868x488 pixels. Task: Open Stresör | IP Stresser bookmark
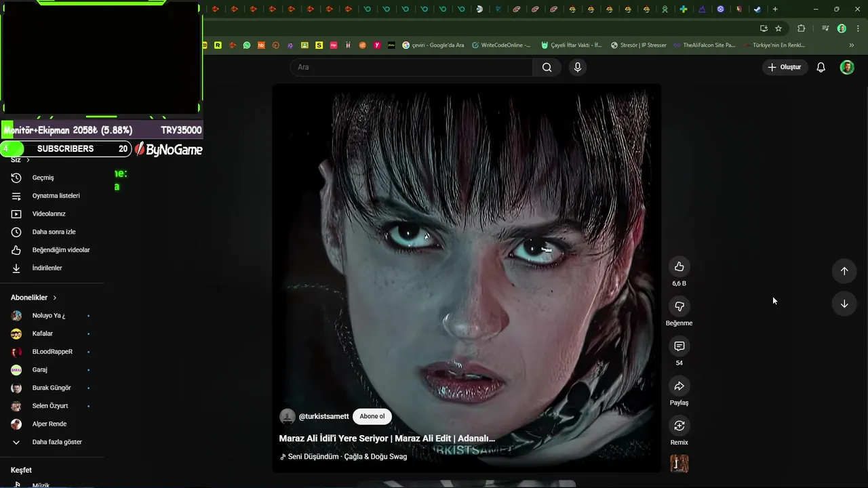tap(638, 45)
